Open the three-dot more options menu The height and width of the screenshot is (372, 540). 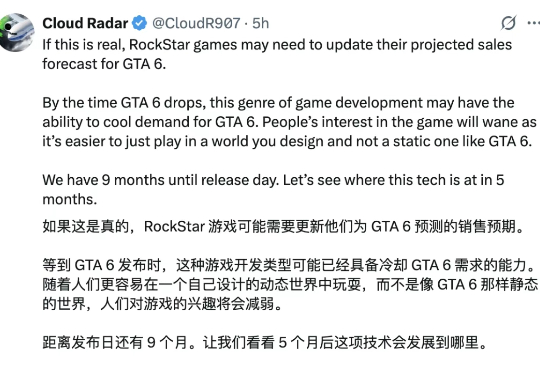coord(534,23)
